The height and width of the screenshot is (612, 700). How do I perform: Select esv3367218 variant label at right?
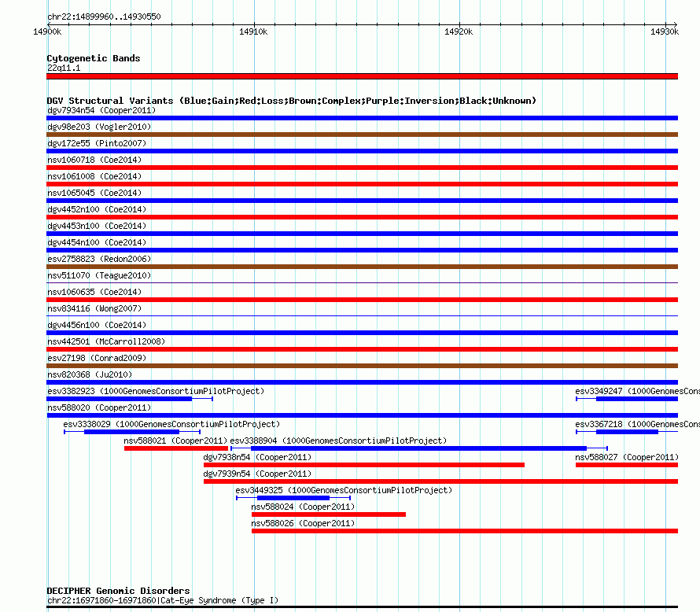pyautogui.click(x=638, y=425)
